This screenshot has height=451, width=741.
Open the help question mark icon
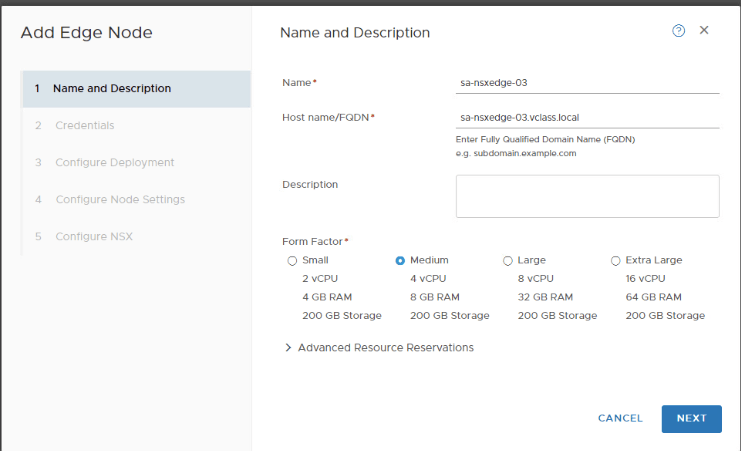[679, 31]
